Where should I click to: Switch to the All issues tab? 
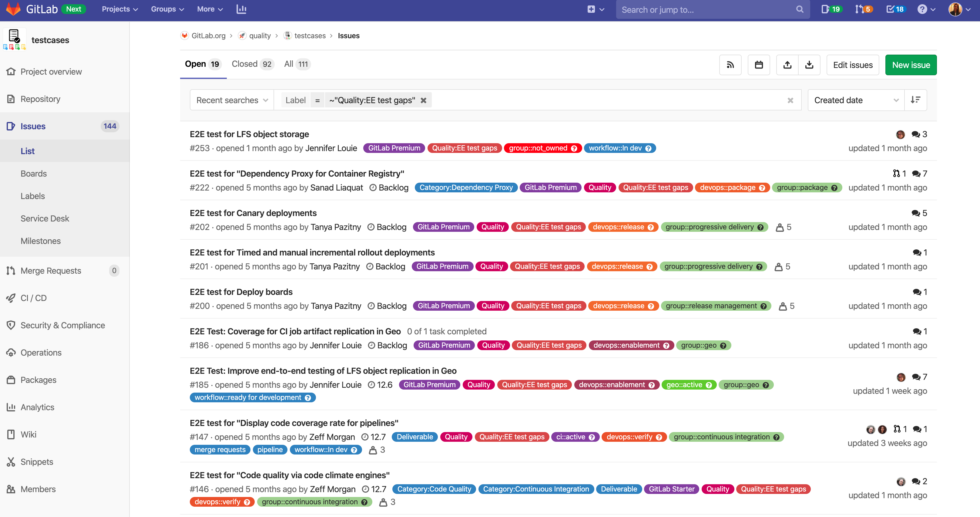click(297, 64)
